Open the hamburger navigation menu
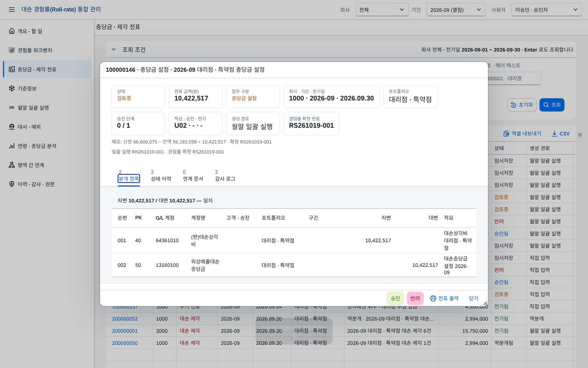This screenshot has width=588, height=368. [12, 10]
